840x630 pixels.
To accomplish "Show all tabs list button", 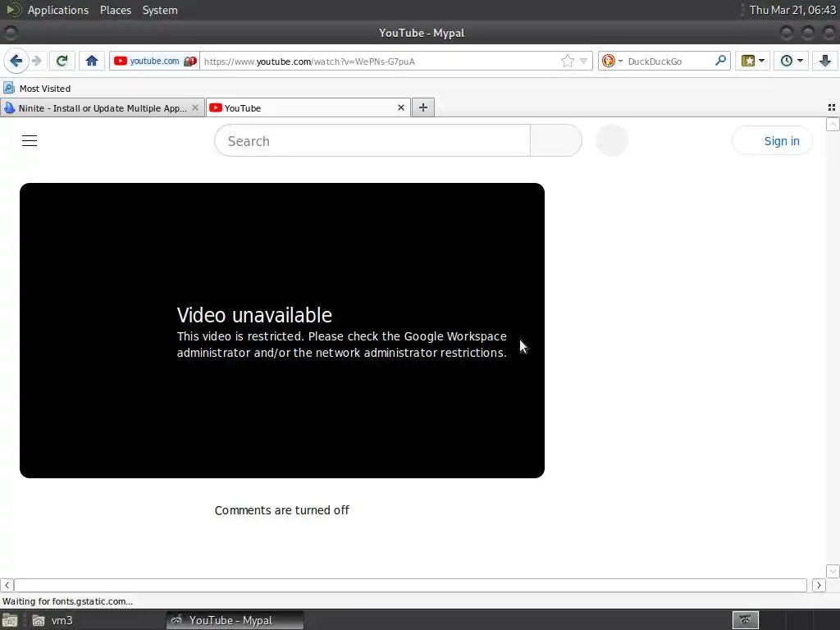I will point(832,107).
